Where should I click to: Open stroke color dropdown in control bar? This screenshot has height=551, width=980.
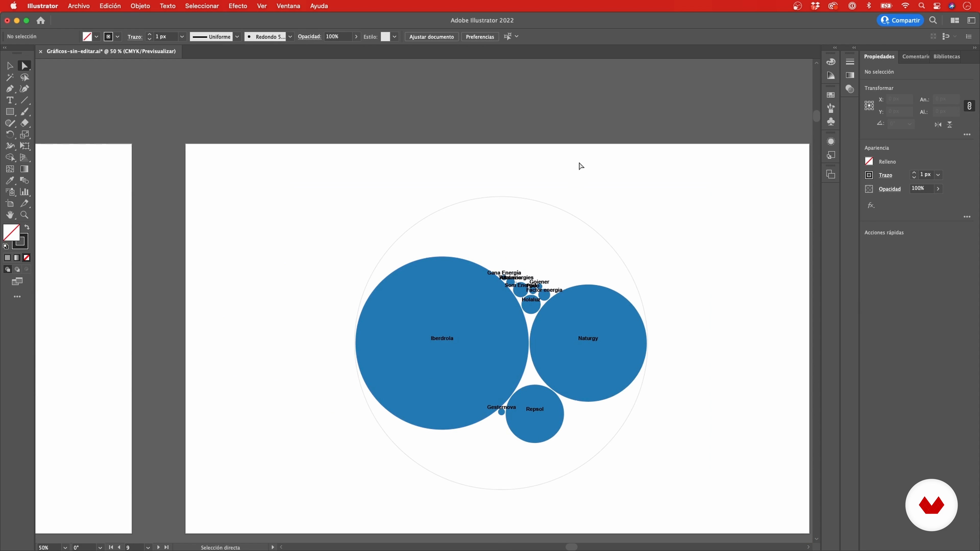118,36
